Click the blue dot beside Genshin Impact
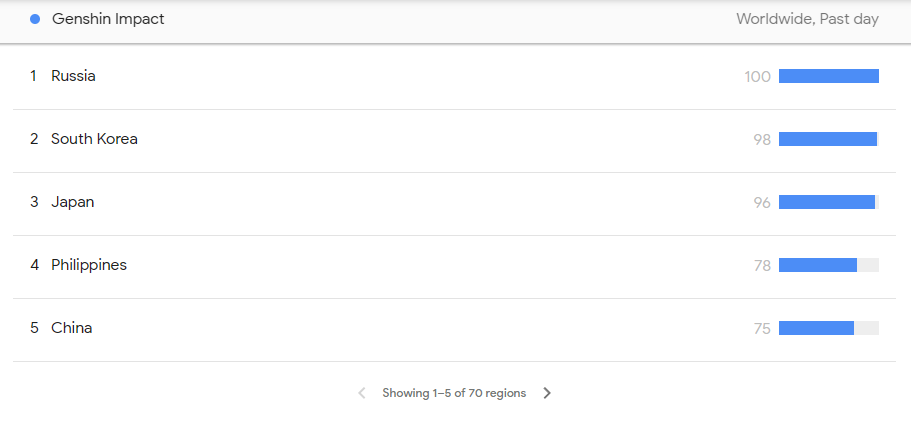The image size is (911, 421). (x=35, y=19)
